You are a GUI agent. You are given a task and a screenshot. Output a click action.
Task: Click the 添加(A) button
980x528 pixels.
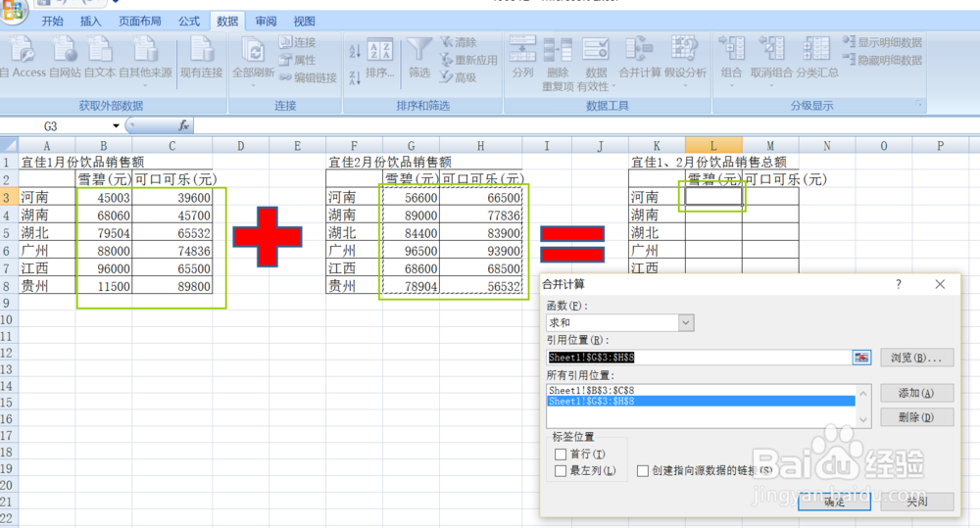917,393
